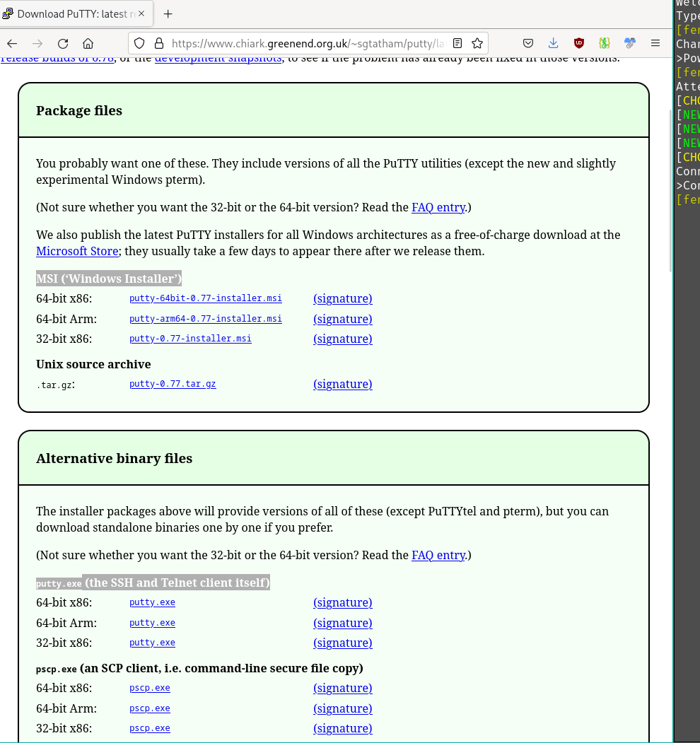
Task: Open the Microsoft Store link
Action: coord(77,251)
